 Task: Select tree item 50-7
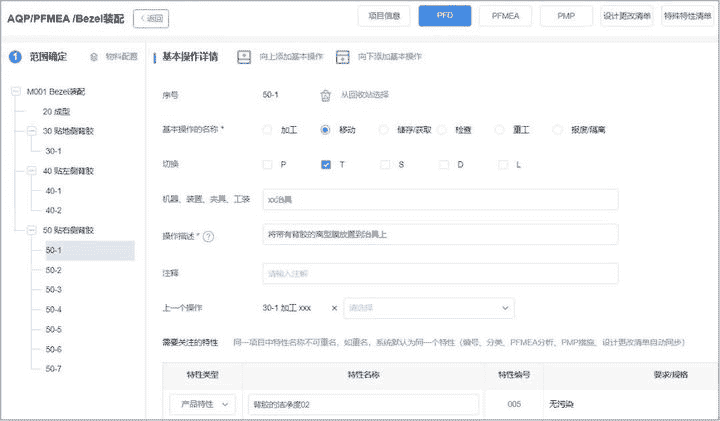[53, 369]
